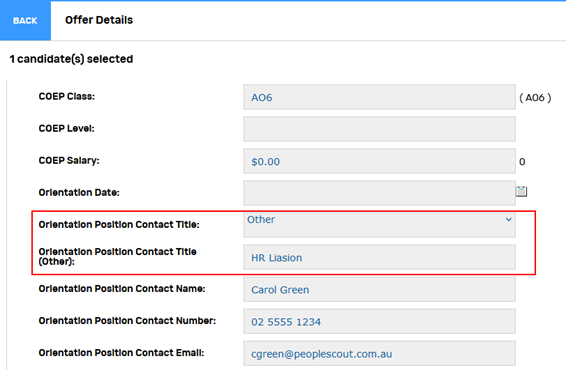This screenshot has width=566, height=370.
Task: Click the Orientation Position Contact Email label
Action: click(x=121, y=353)
